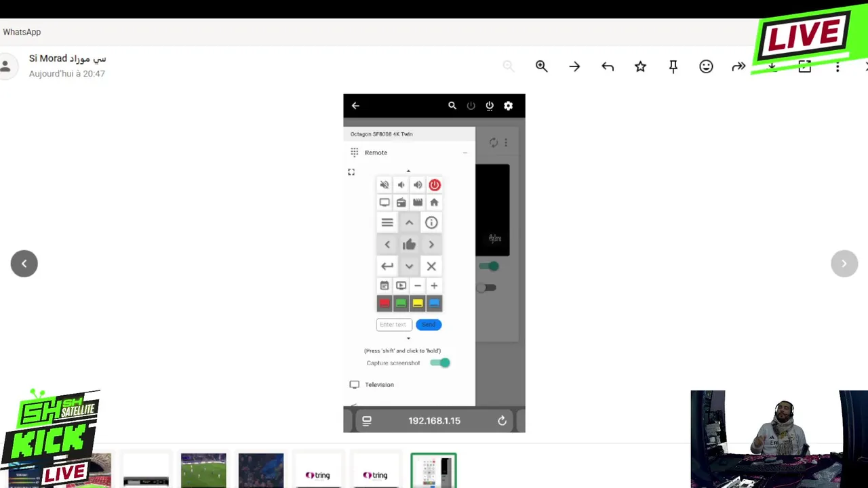Image resolution: width=868 pixels, height=488 pixels.
Task: Toggle the green switch behind the remote panel
Action: click(x=489, y=266)
